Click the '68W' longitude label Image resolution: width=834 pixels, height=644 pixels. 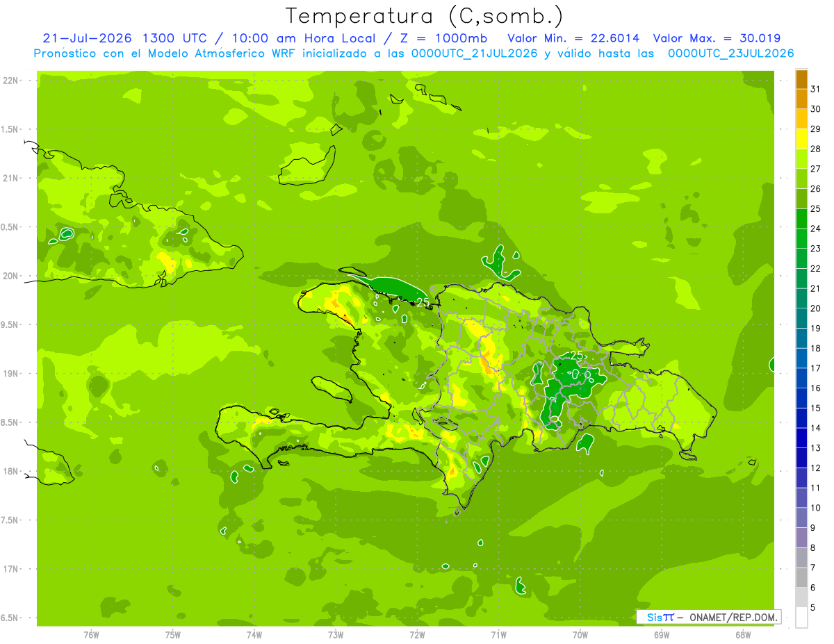point(743,634)
